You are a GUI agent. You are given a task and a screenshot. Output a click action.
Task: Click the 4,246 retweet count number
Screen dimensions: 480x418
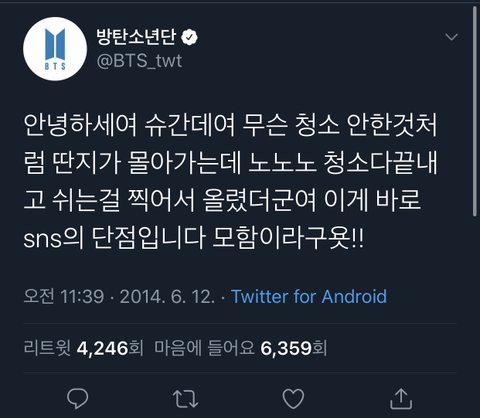103,348
